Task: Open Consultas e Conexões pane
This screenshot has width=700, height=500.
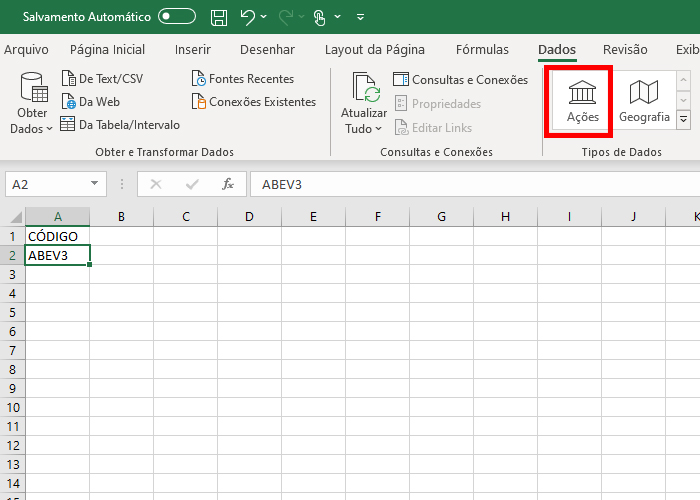Action: [461, 80]
